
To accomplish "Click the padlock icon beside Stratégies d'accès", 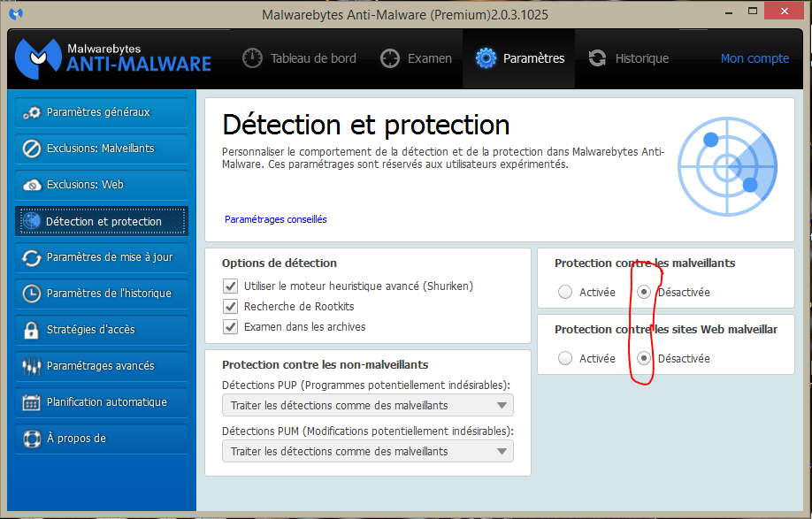I will coord(31,330).
